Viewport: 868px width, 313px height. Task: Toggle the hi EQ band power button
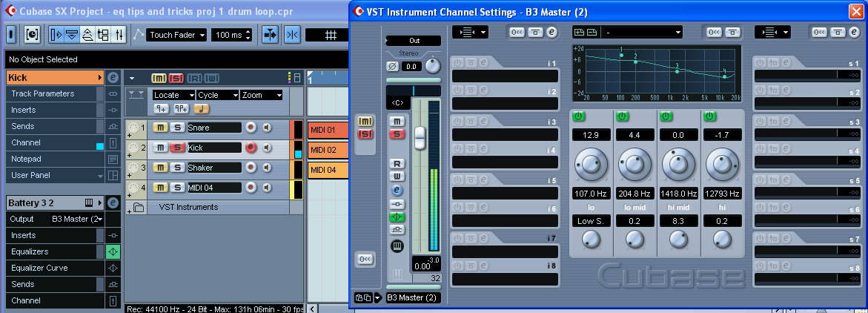coord(709,116)
